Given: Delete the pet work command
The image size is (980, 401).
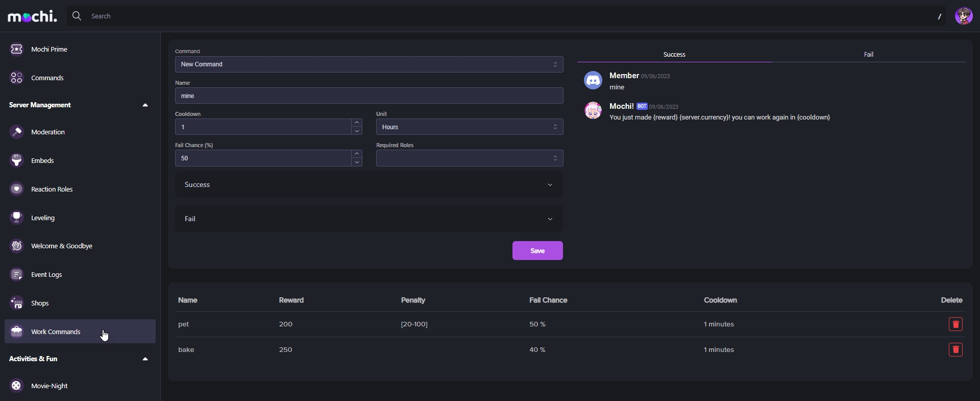Looking at the screenshot, I should (x=955, y=324).
